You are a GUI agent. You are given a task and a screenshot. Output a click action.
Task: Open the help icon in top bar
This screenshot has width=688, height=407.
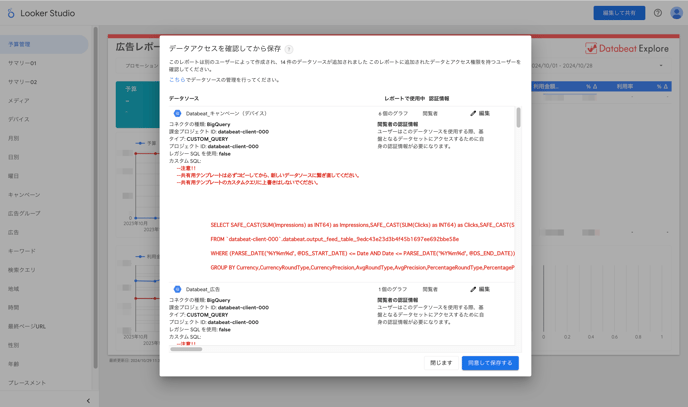pyautogui.click(x=658, y=13)
